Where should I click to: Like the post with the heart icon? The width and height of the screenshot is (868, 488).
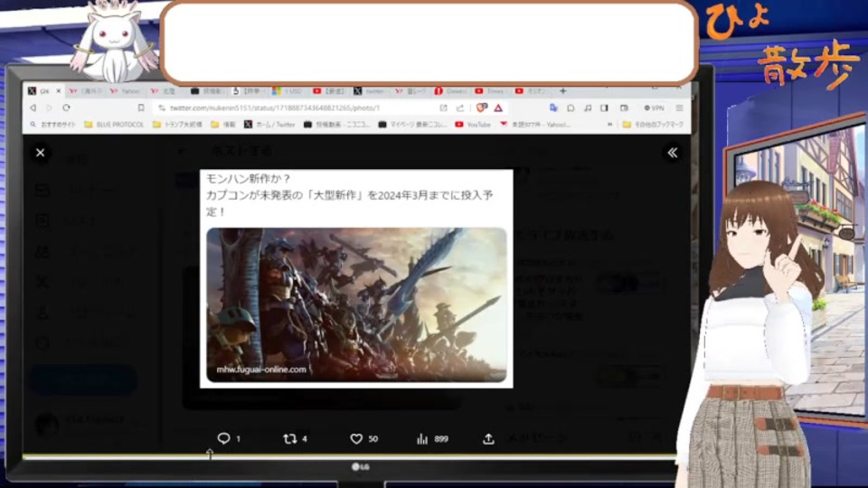click(x=356, y=439)
